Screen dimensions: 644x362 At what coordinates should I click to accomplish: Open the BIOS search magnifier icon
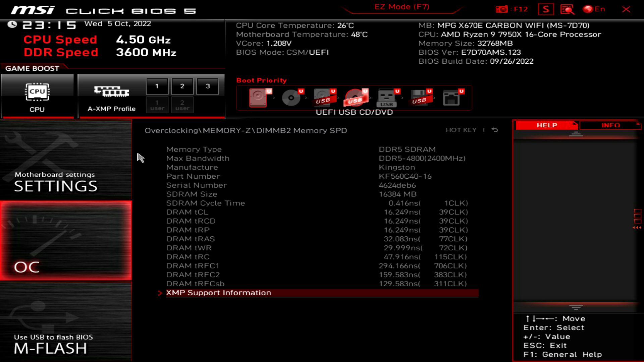click(x=567, y=9)
